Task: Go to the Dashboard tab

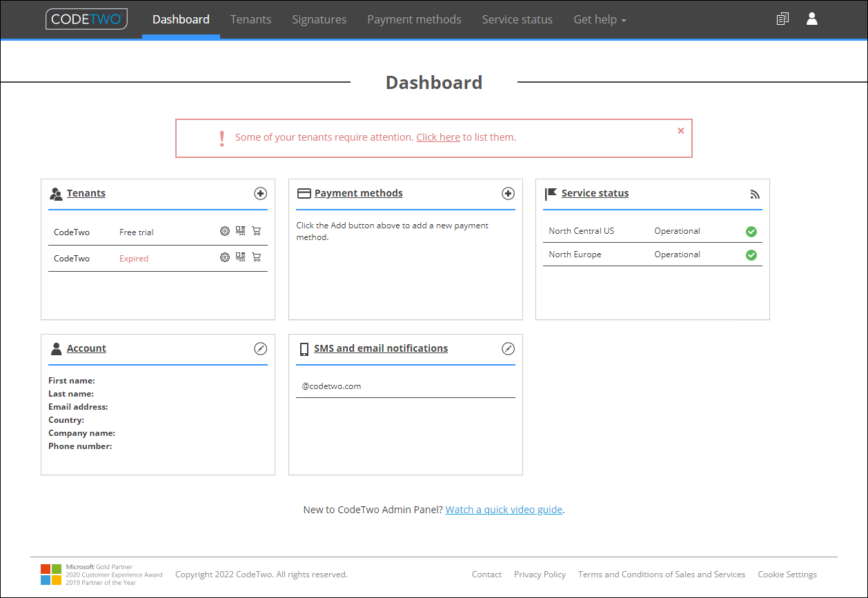Action: click(x=181, y=19)
